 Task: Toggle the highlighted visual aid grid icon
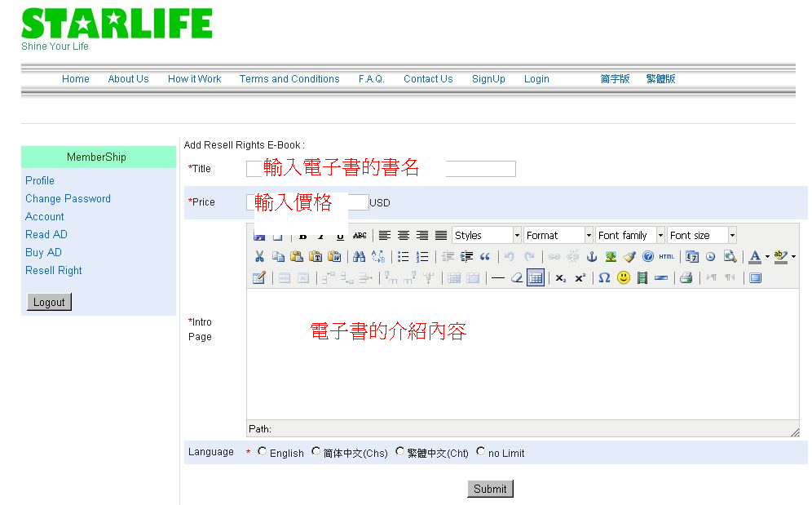click(536, 278)
